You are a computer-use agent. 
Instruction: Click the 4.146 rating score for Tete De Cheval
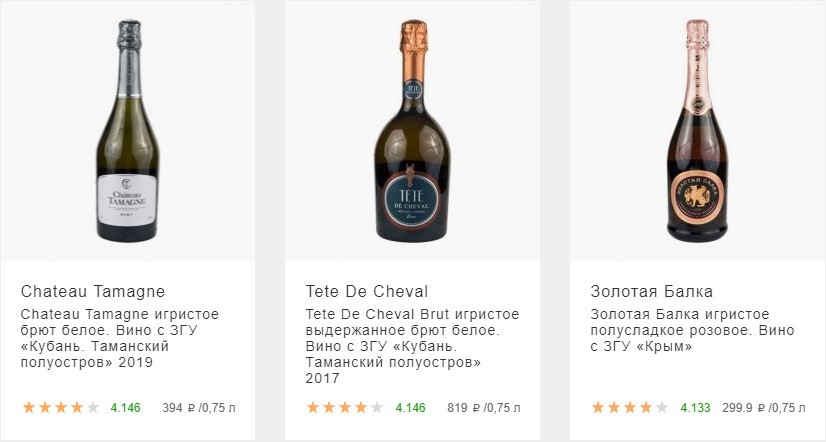click(x=411, y=408)
